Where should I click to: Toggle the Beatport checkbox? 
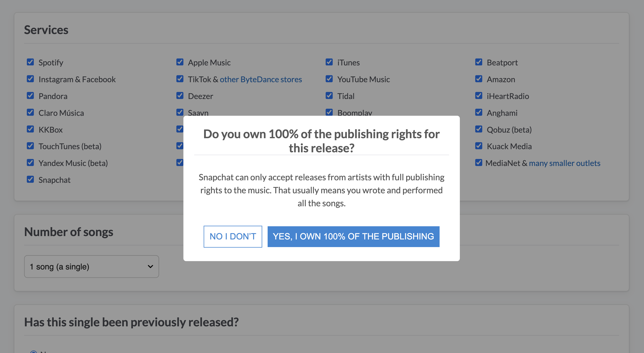(478, 62)
